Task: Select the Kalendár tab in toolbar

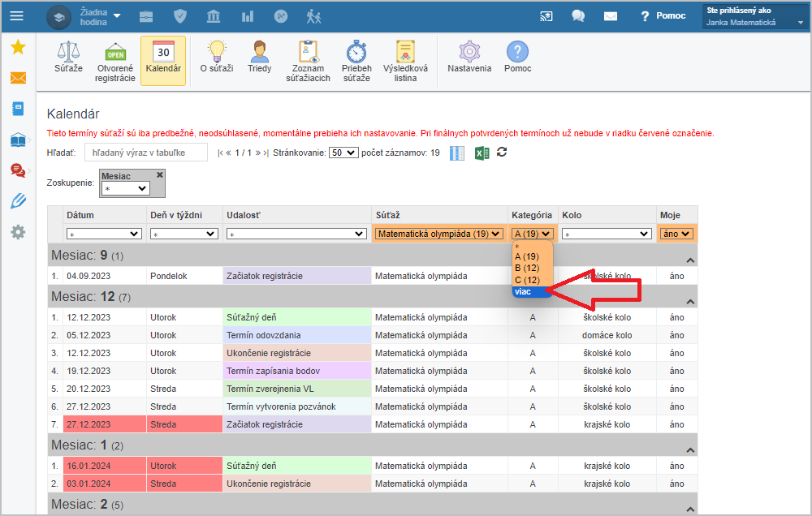Action: click(163, 61)
